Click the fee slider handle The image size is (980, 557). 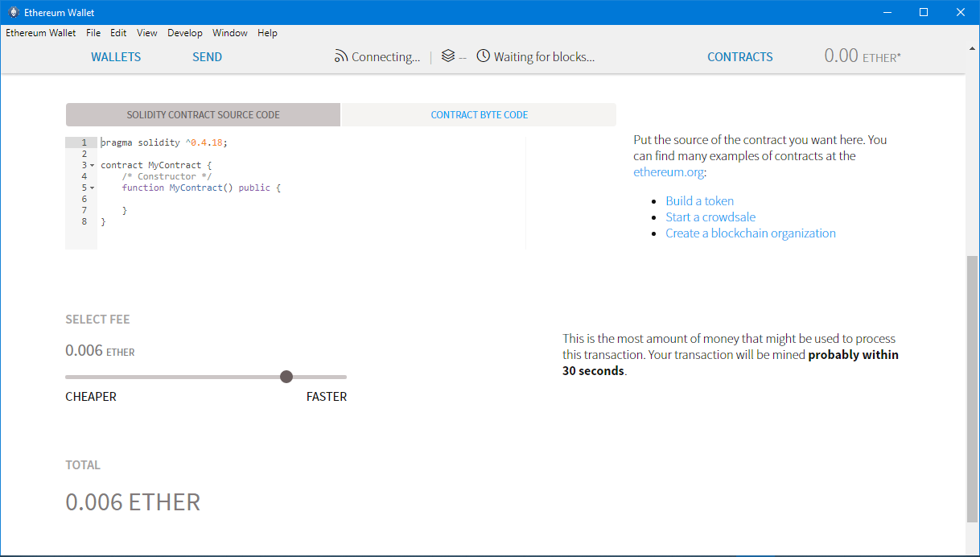[x=286, y=377]
